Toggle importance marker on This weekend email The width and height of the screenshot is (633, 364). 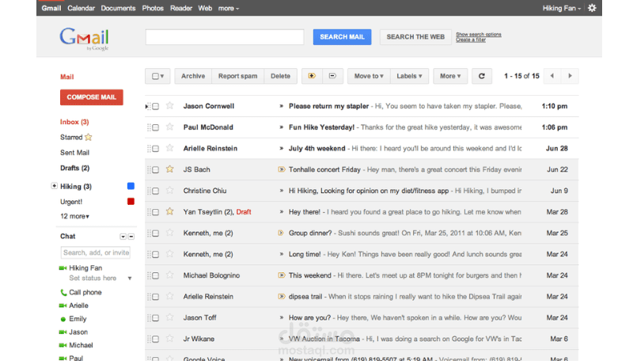(x=282, y=275)
